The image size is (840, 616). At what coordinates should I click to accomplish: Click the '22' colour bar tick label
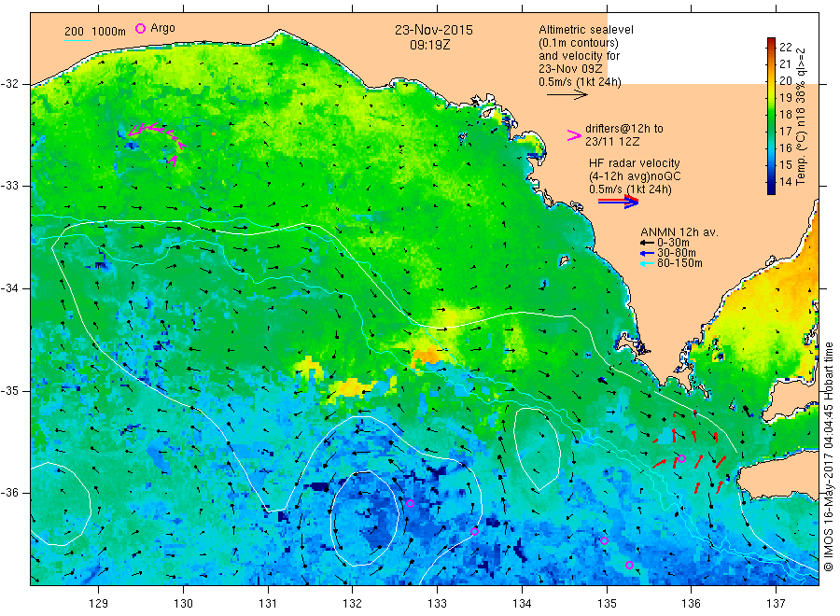[x=785, y=48]
